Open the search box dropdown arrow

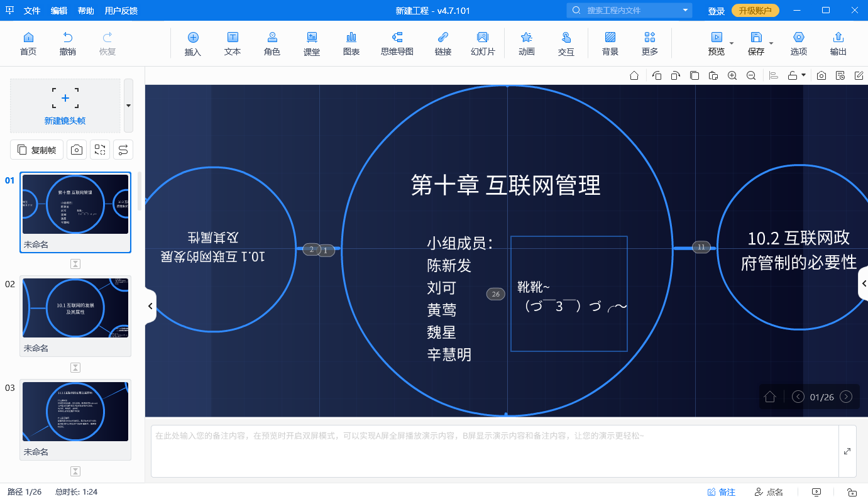click(x=685, y=11)
